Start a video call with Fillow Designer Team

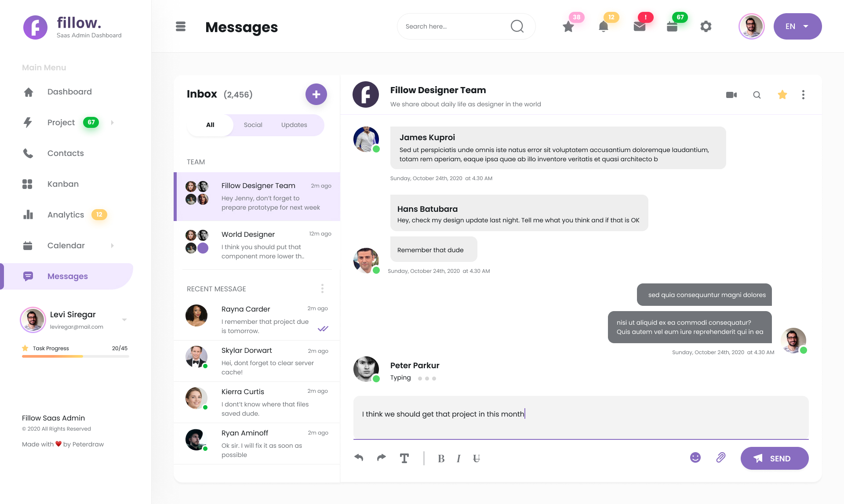(x=731, y=95)
